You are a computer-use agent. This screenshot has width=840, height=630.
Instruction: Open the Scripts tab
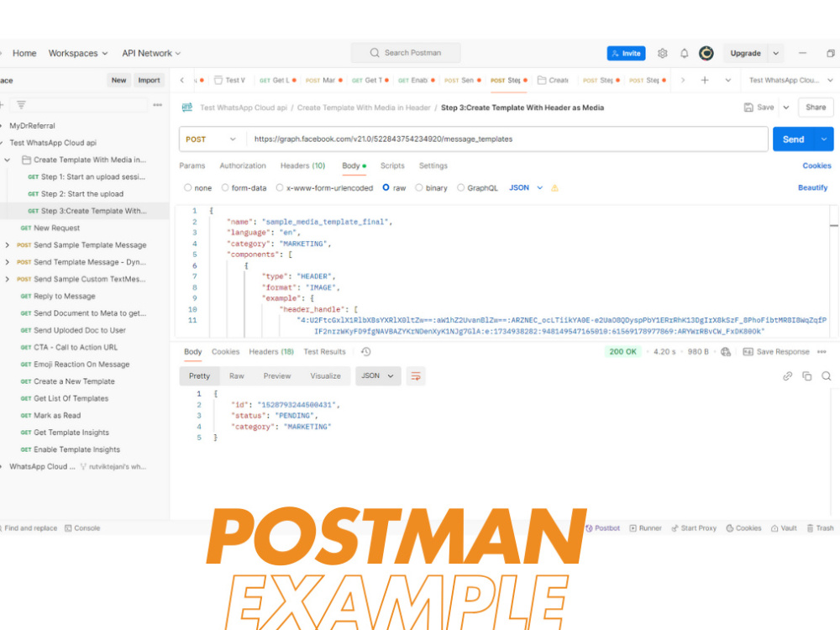[392, 166]
